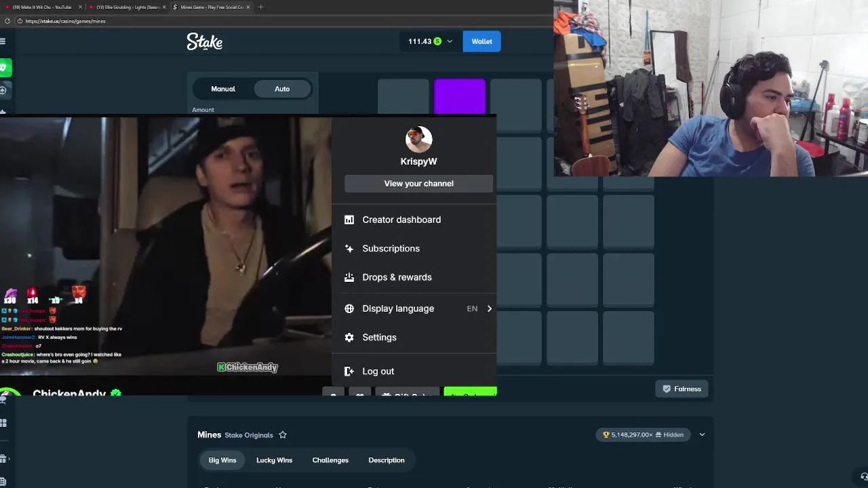Select the Manual betting mode

(223, 89)
